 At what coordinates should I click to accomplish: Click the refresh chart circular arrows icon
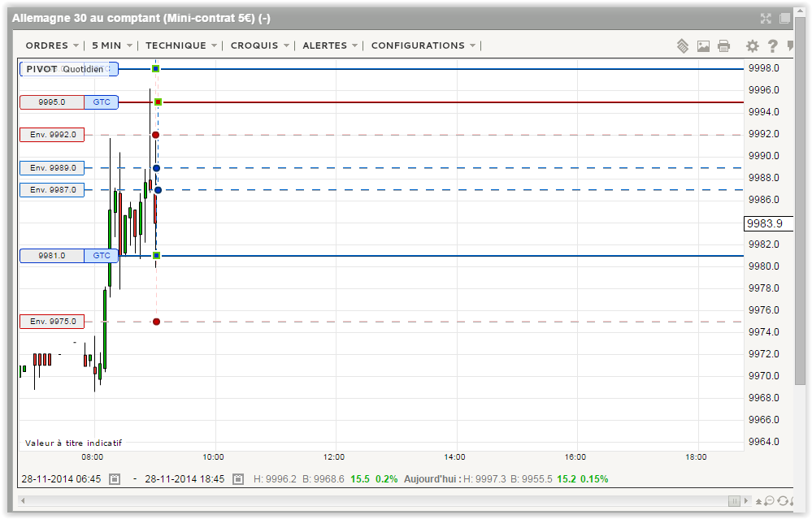[x=783, y=500]
